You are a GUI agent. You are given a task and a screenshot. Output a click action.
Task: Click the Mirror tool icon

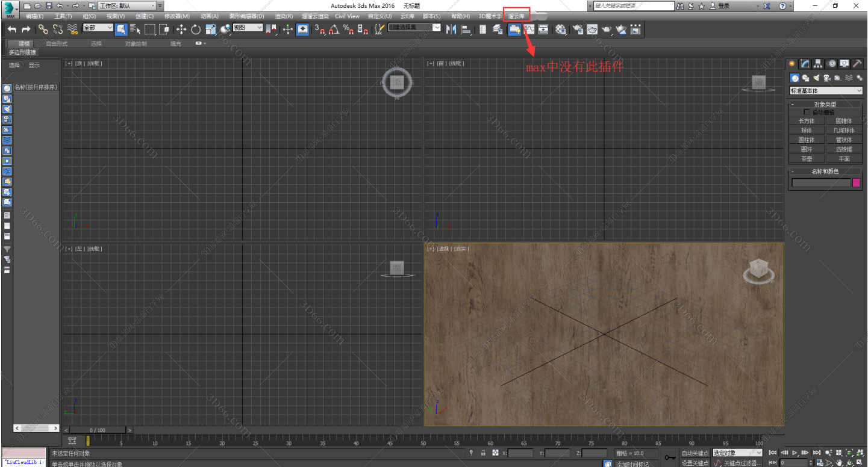click(451, 29)
